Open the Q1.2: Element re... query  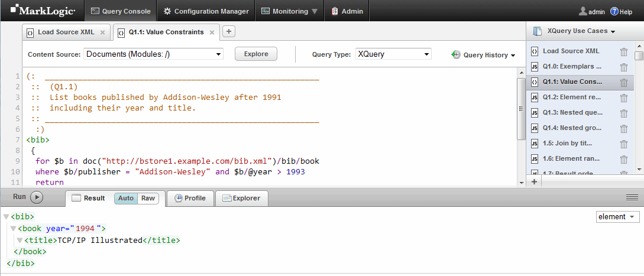572,98
